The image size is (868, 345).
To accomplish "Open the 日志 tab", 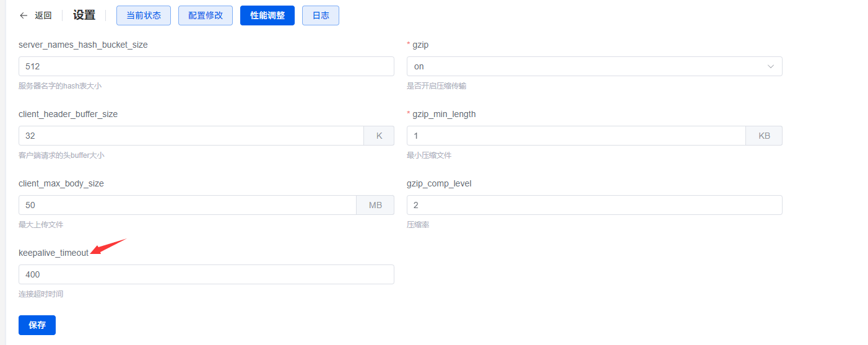I will [x=321, y=15].
